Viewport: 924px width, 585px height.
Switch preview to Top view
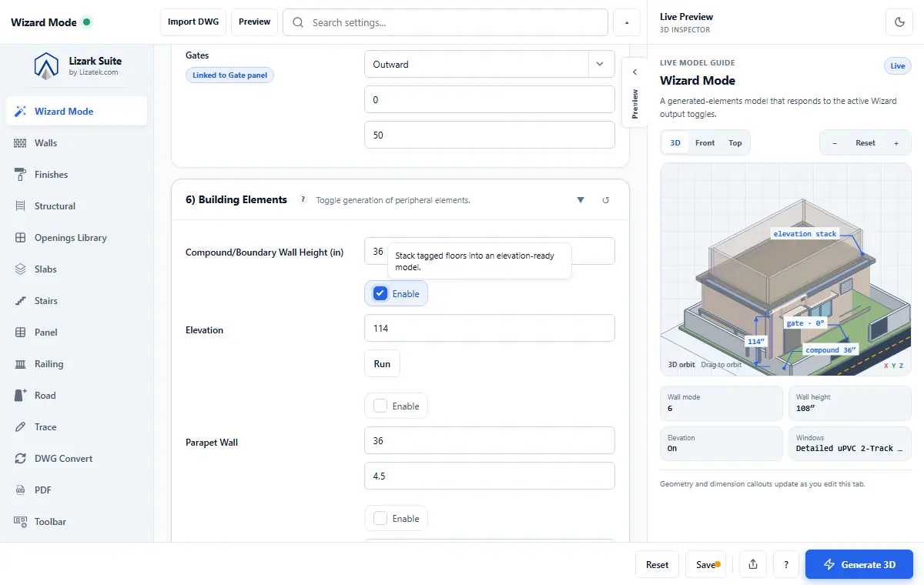pyautogui.click(x=735, y=143)
